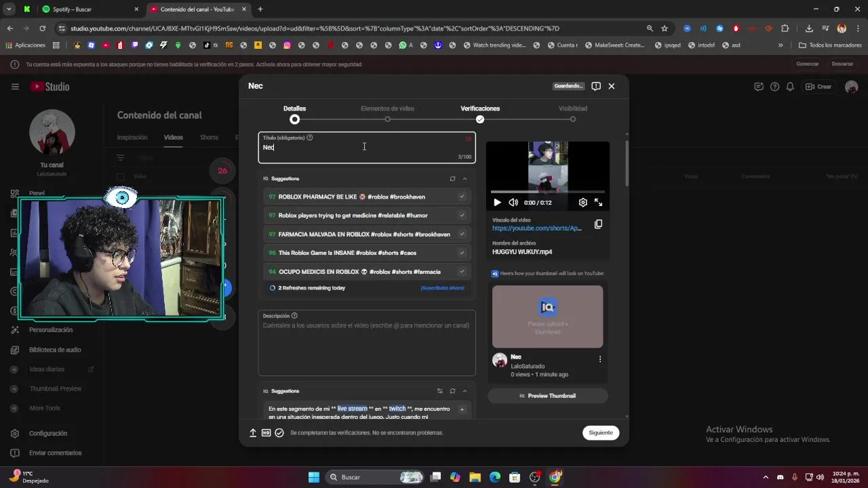868x488 pixels.
Task: Play the video preview
Action: click(497, 203)
